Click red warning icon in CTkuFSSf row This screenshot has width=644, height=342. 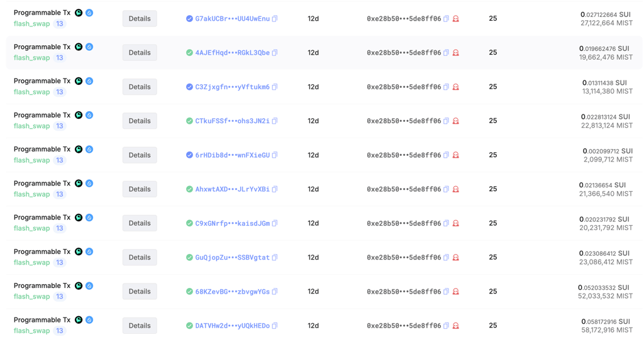click(455, 121)
